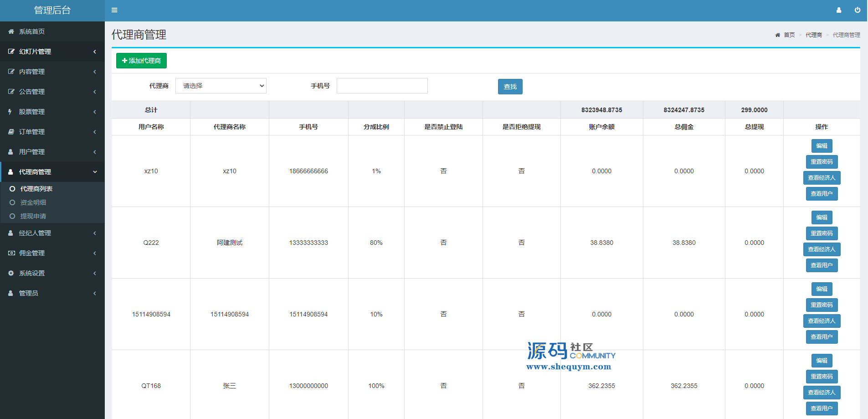
Task: Click the circle icon beside 资金明细
Action: pos(12,202)
